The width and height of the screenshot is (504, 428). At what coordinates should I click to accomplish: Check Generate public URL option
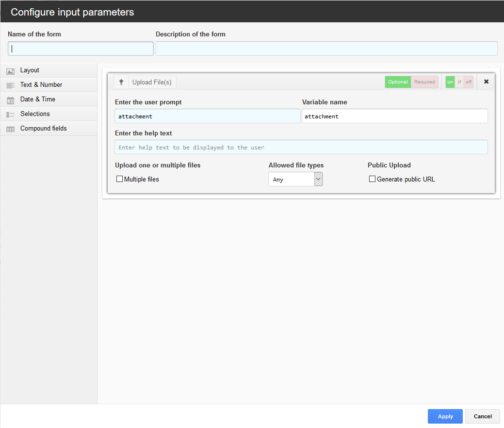click(373, 179)
